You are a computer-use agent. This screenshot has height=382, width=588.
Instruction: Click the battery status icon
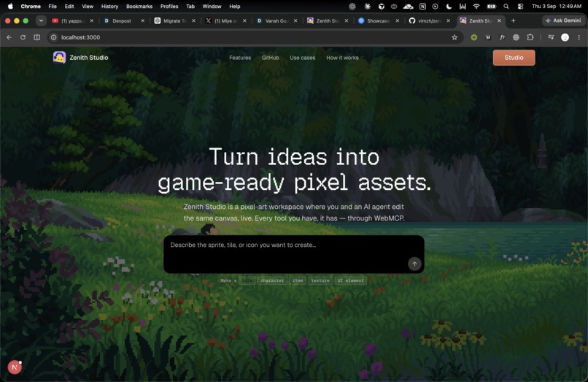coord(491,6)
